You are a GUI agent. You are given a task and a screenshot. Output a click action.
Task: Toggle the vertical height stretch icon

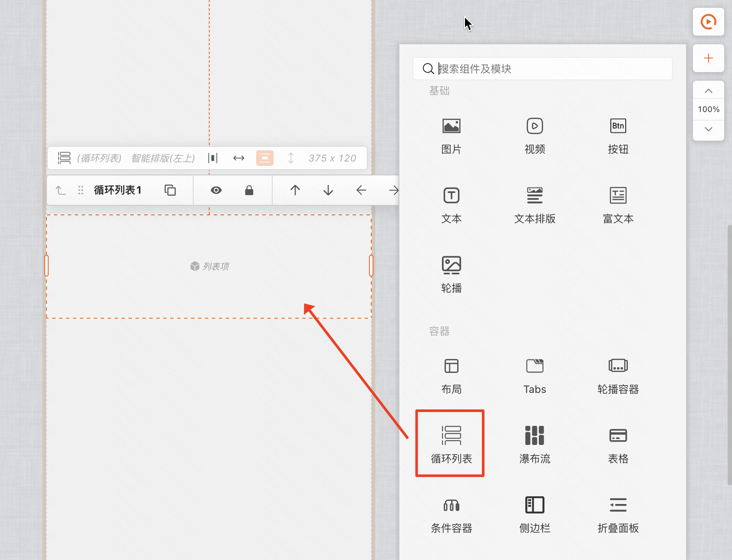click(291, 158)
